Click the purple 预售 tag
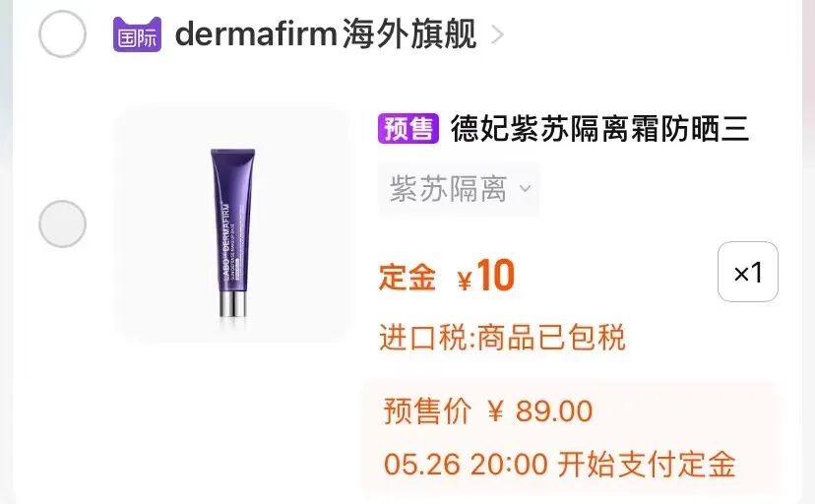Screen dimensions: 815x504 tap(408, 128)
